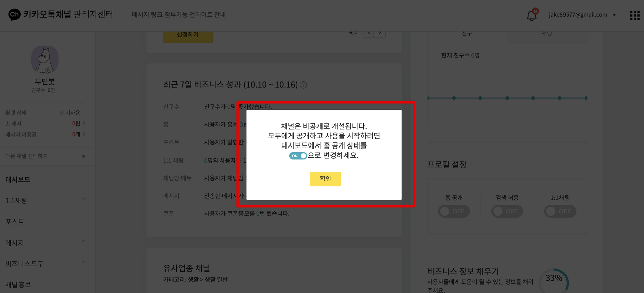Click the 33% progress circle

(x=554, y=280)
